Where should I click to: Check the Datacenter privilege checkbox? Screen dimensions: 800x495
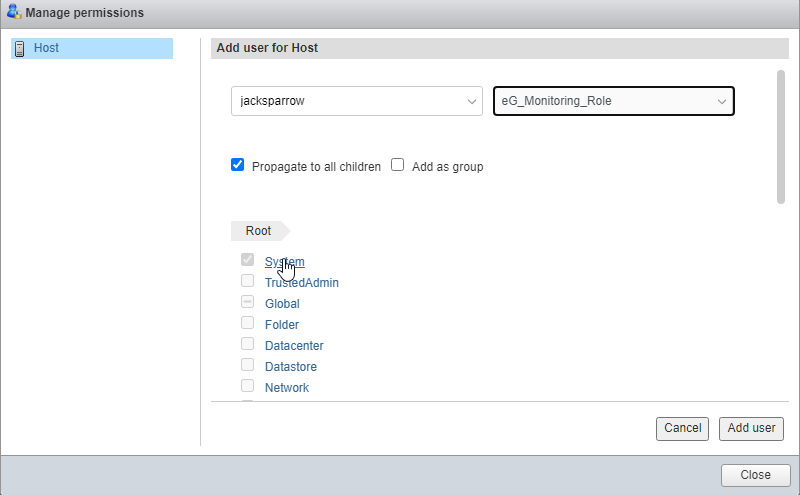pyautogui.click(x=247, y=343)
